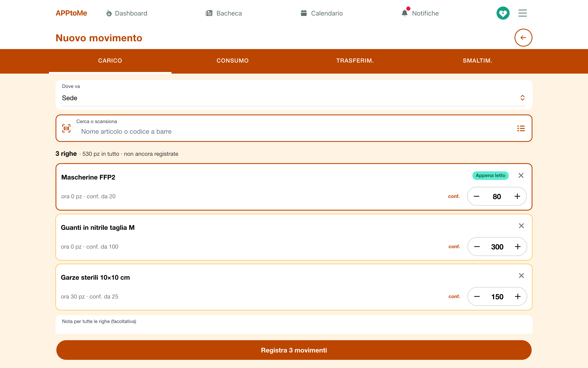Click the Appena letto badge

pyautogui.click(x=490, y=175)
